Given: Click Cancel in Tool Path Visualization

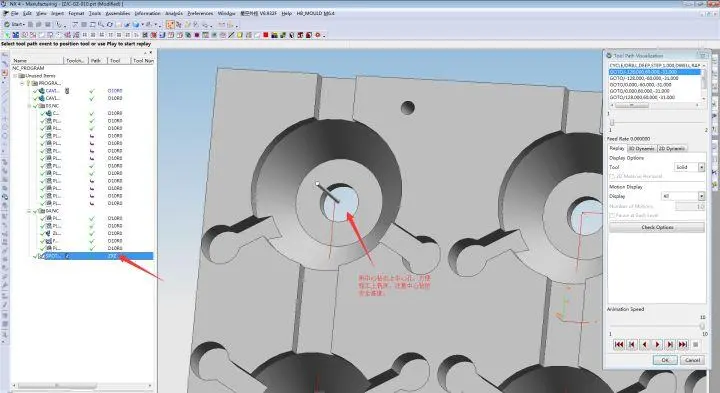Looking at the screenshot, I should (692, 360).
